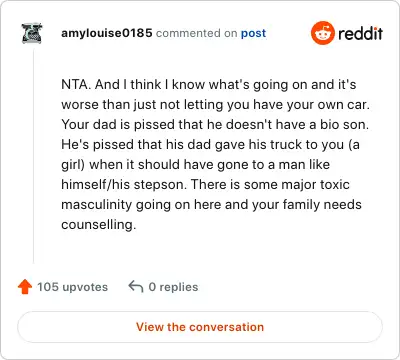Click the "View the conversation" button

click(x=200, y=327)
